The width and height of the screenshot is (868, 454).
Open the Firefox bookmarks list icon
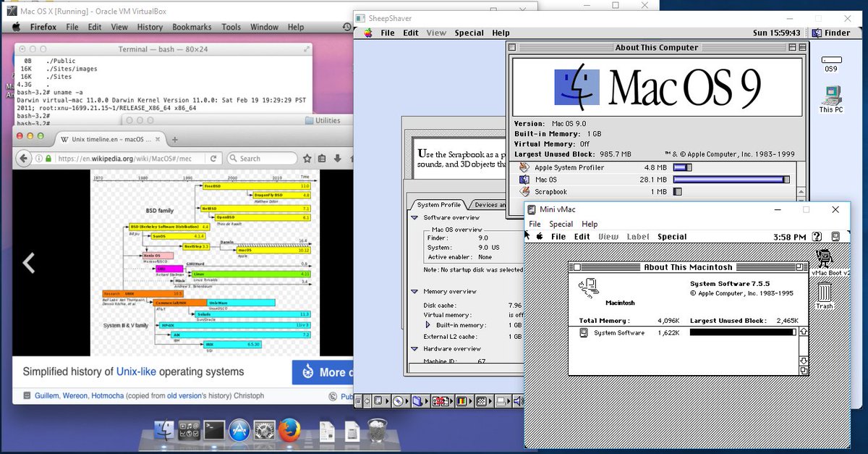(x=321, y=158)
